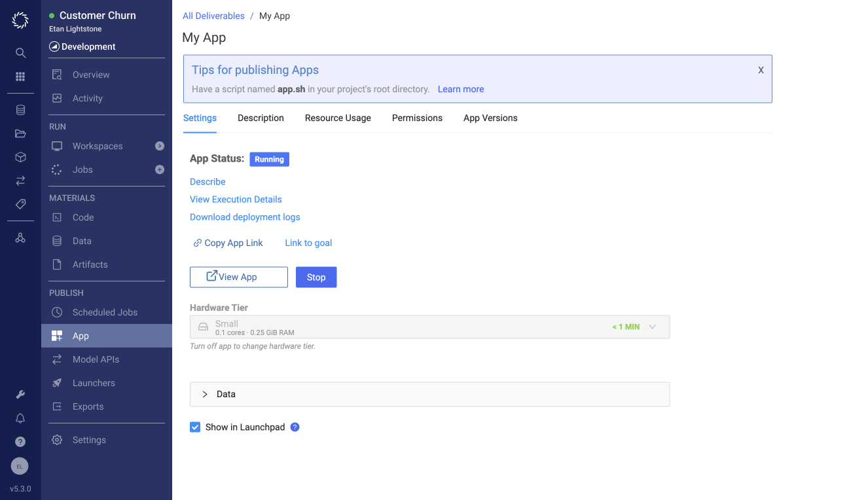Click the help question mark icon
Image resolution: width=868 pixels, height=500 pixels.
pyautogui.click(x=20, y=441)
